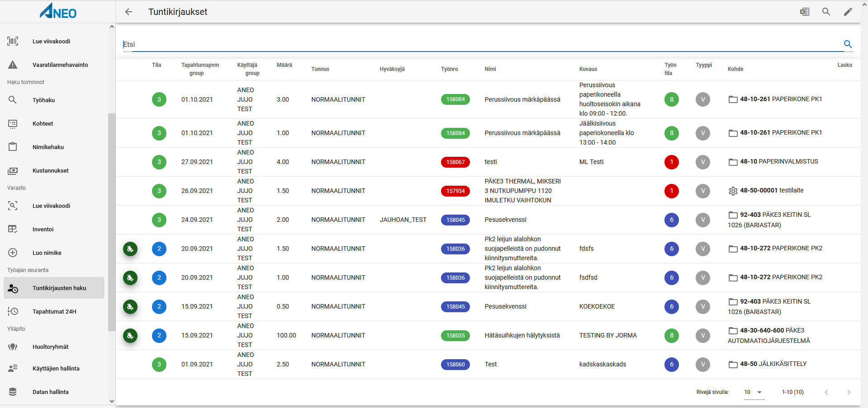The height and width of the screenshot is (408, 868).
Task: Open work order 157934 chip
Action: point(455,191)
